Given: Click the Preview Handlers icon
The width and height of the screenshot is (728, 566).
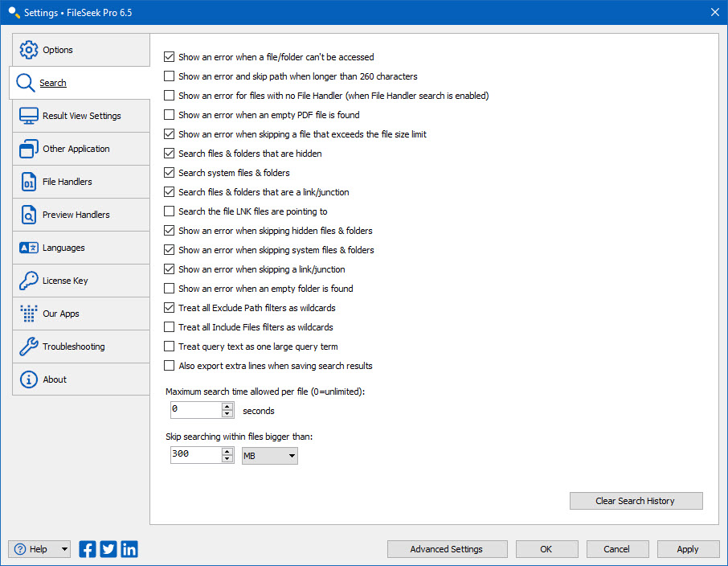Looking at the screenshot, I should [x=28, y=215].
